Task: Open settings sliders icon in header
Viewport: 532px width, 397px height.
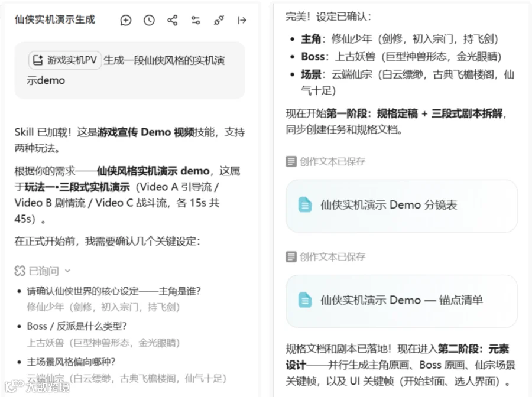Action: (x=196, y=20)
